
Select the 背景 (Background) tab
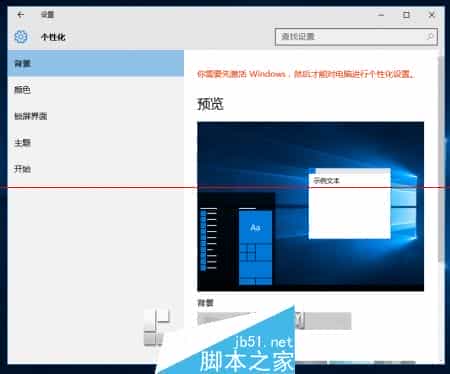point(96,63)
